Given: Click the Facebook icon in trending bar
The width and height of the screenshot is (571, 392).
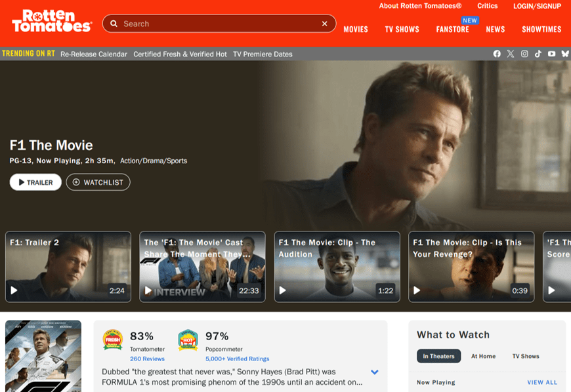Looking at the screenshot, I should tap(497, 54).
